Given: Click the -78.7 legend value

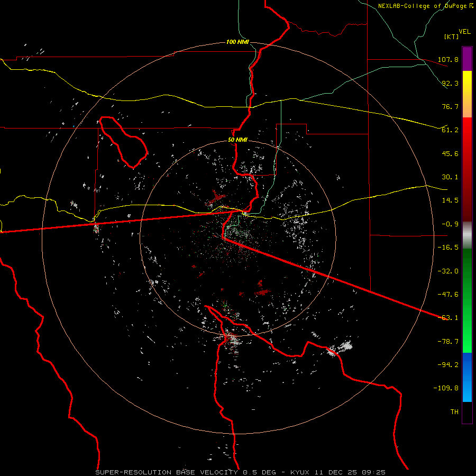Looking at the screenshot, I should [x=448, y=342].
